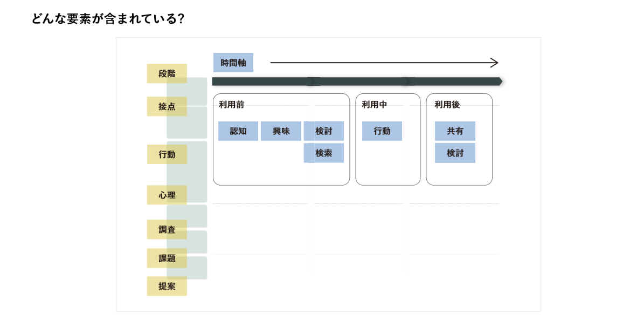Select the yellow 心理 label
Viewport: 644px width, 334px height.
tap(167, 195)
